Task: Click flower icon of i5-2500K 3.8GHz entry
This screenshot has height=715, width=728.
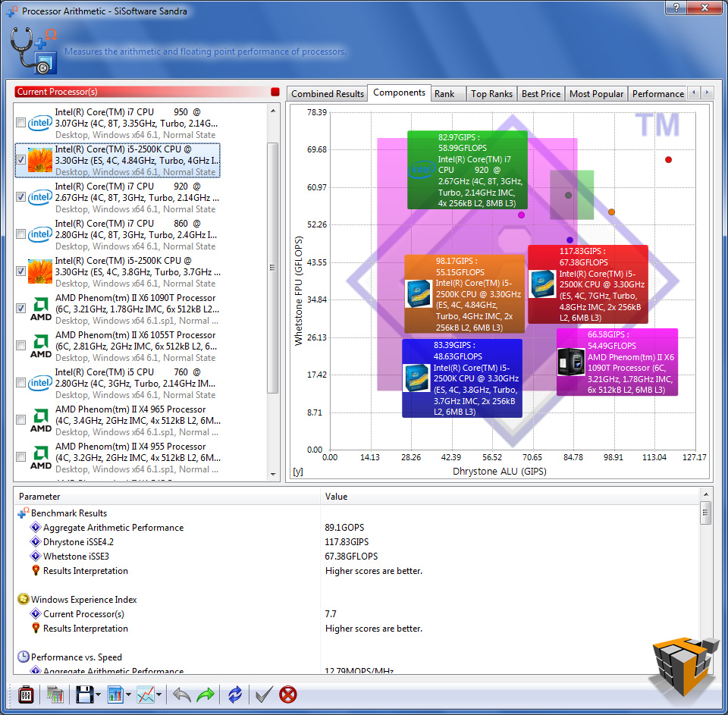Action: (x=40, y=271)
